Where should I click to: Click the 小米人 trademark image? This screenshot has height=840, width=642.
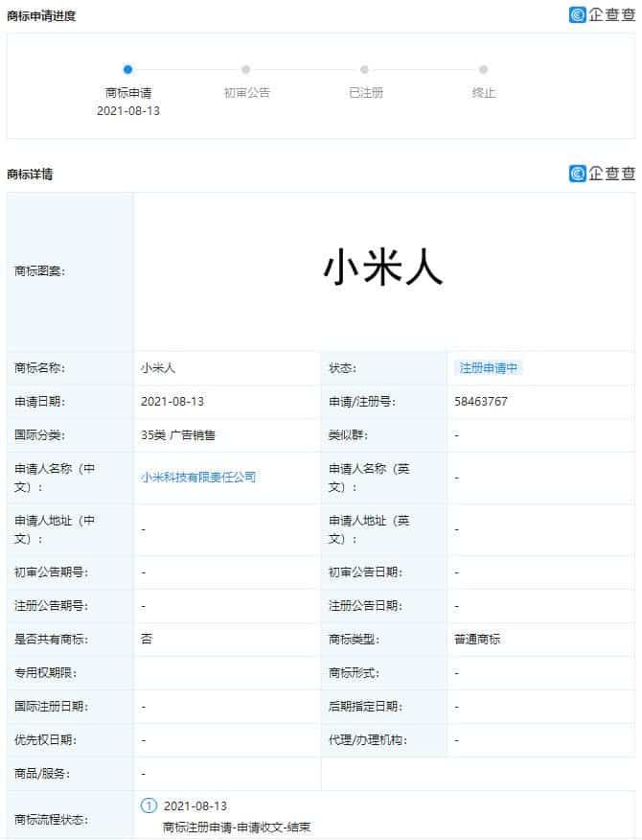click(x=384, y=267)
